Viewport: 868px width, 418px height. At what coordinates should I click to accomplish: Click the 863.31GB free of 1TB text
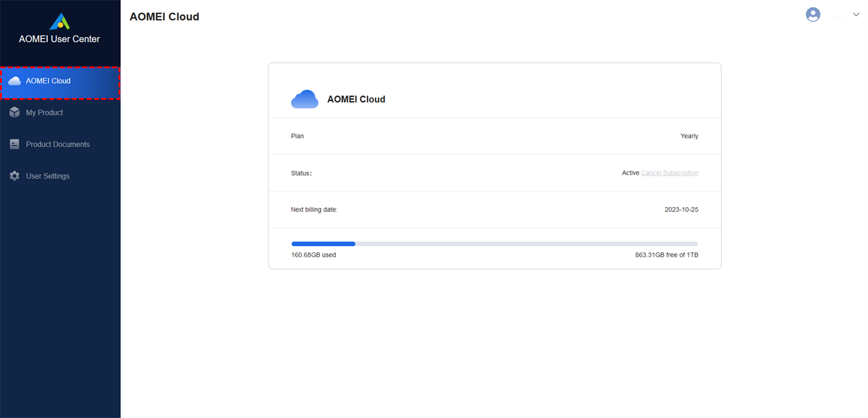(666, 255)
